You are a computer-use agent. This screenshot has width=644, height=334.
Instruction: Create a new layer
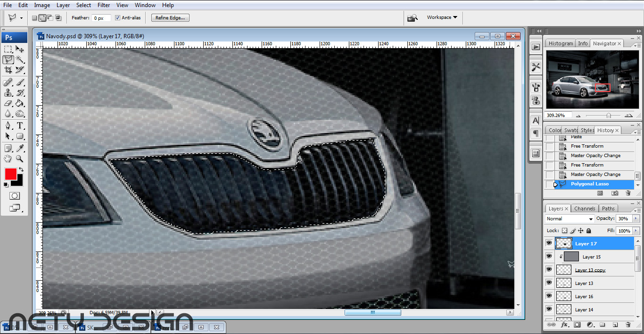pos(615,325)
